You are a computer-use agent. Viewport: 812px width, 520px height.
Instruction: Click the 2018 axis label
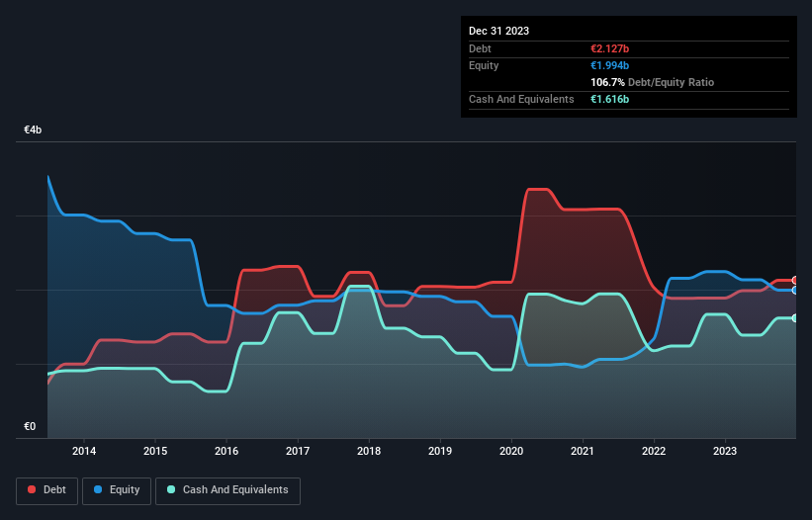coord(369,451)
